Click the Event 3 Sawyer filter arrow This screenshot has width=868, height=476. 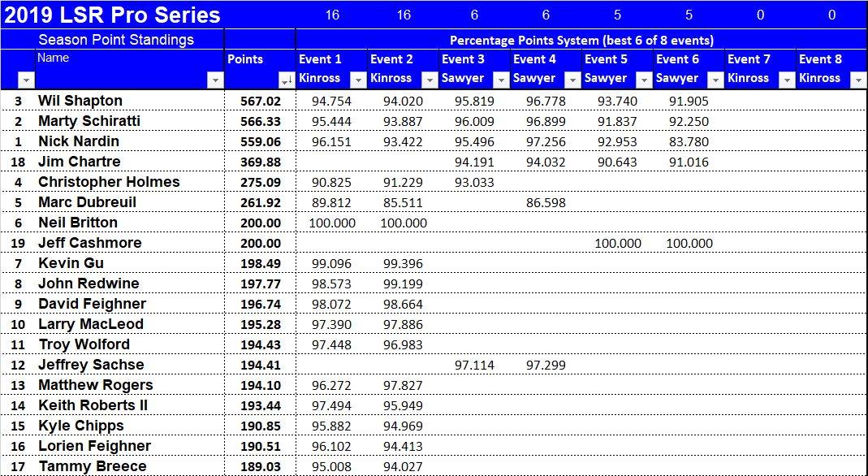pyautogui.click(x=500, y=80)
